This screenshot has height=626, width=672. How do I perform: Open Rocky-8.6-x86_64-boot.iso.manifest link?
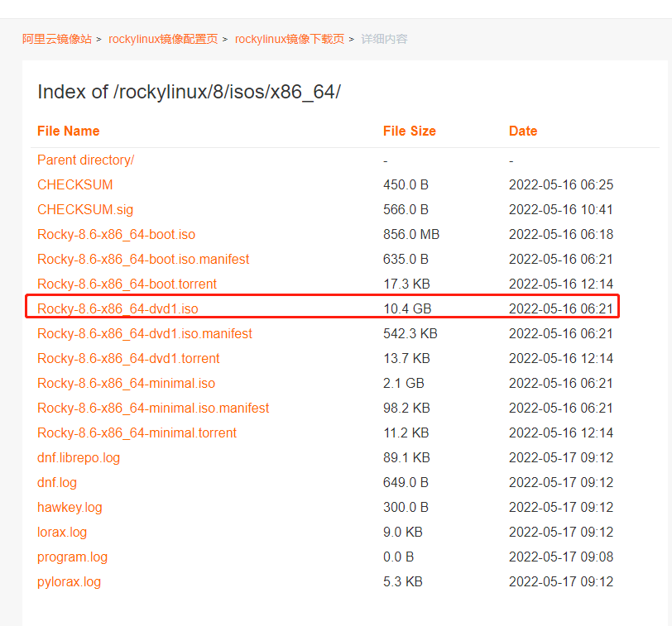click(x=143, y=259)
